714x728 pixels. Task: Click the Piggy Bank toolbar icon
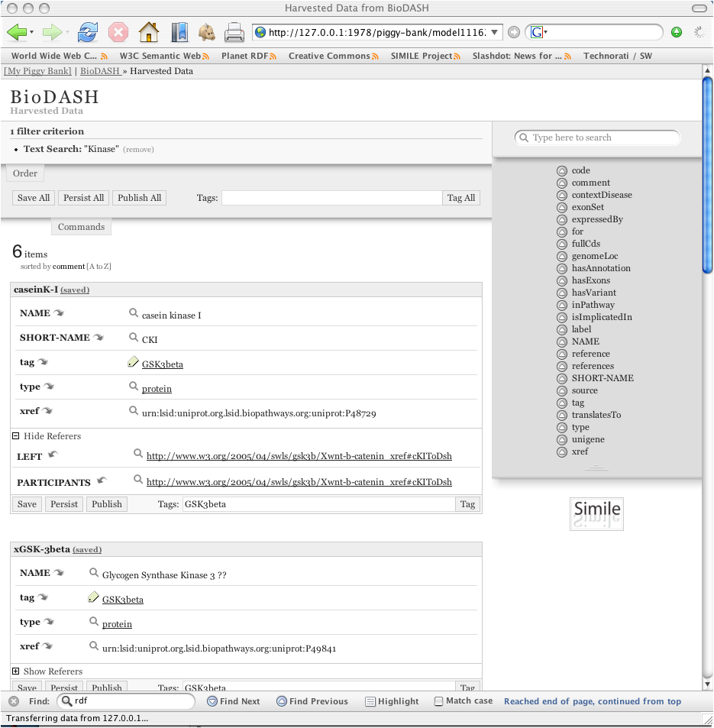click(x=206, y=32)
